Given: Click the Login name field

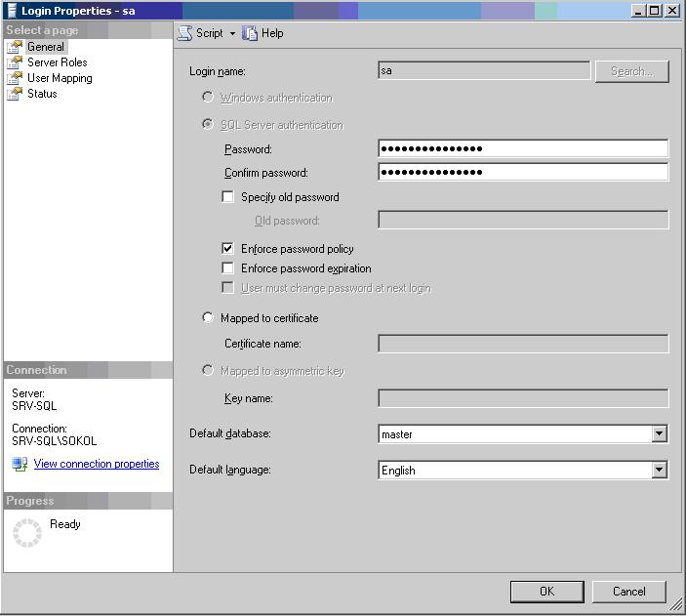Looking at the screenshot, I should 484,70.
